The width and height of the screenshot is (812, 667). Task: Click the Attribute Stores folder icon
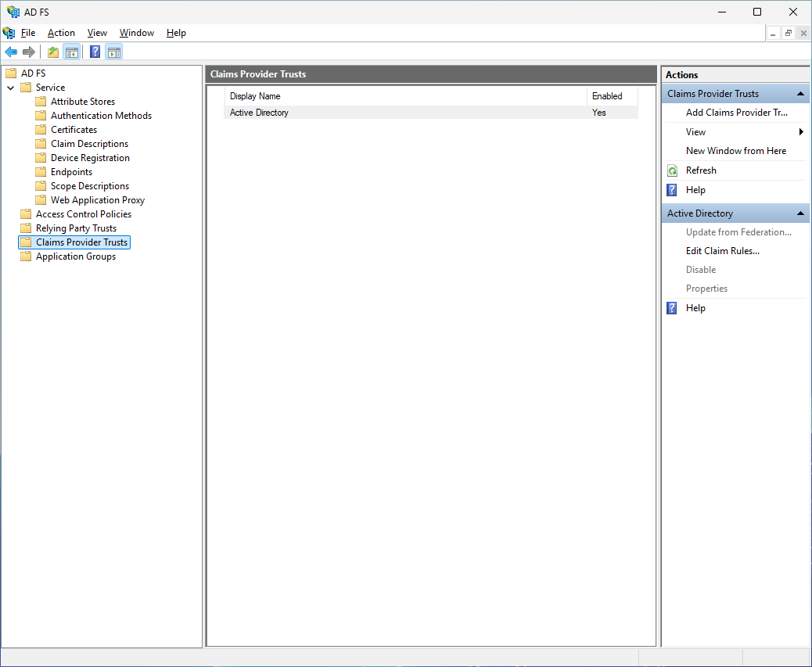point(41,101)
